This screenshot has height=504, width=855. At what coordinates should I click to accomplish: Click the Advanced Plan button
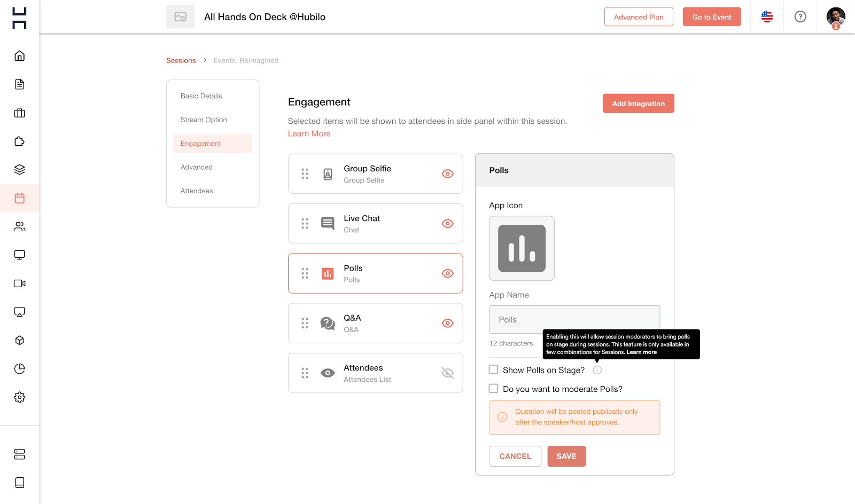639,17
